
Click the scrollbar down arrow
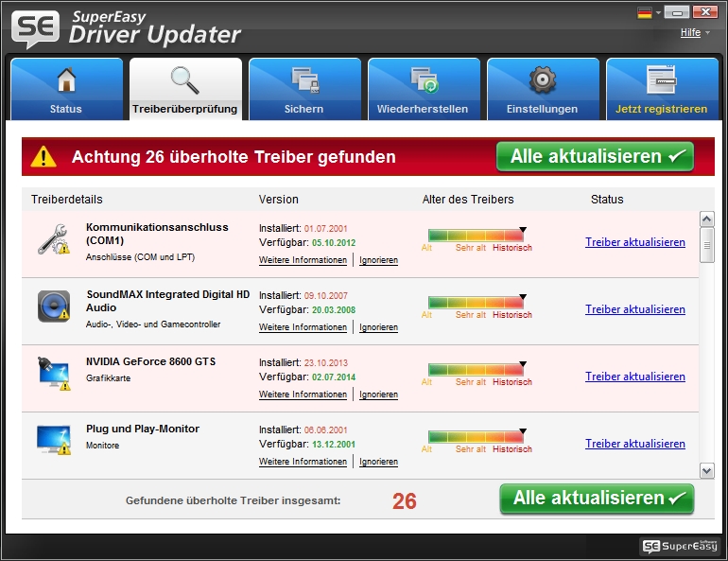pyautogui.click(x=706, y=471)
